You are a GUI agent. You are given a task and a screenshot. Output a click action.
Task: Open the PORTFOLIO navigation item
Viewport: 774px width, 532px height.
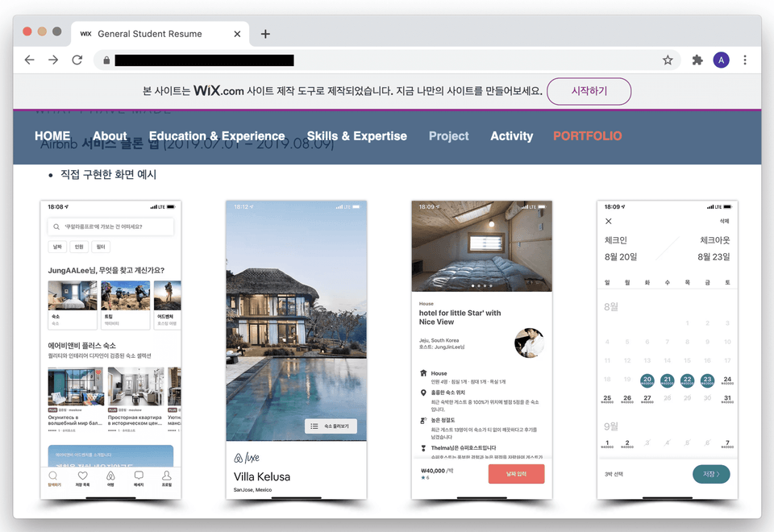tap(588, 135)
